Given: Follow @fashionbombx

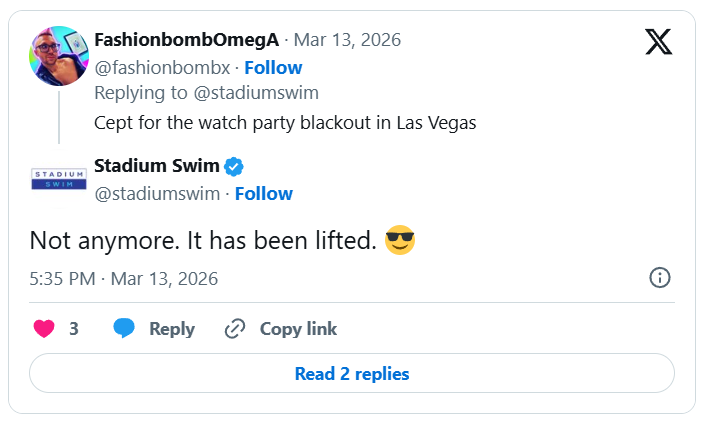Looking at the screenshot, I should 273,68.
